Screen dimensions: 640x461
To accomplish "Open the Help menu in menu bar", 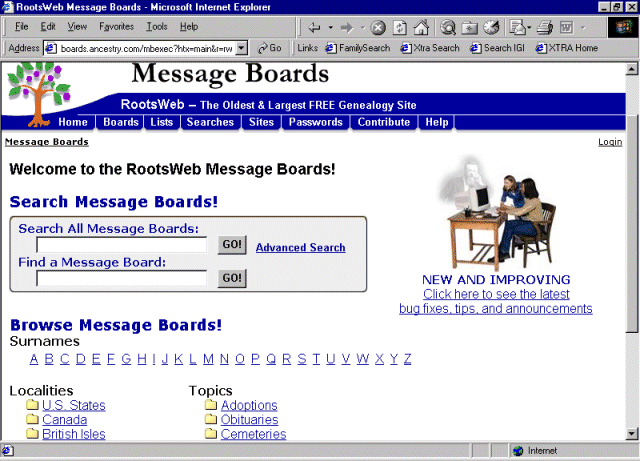I will pos(189,27).
